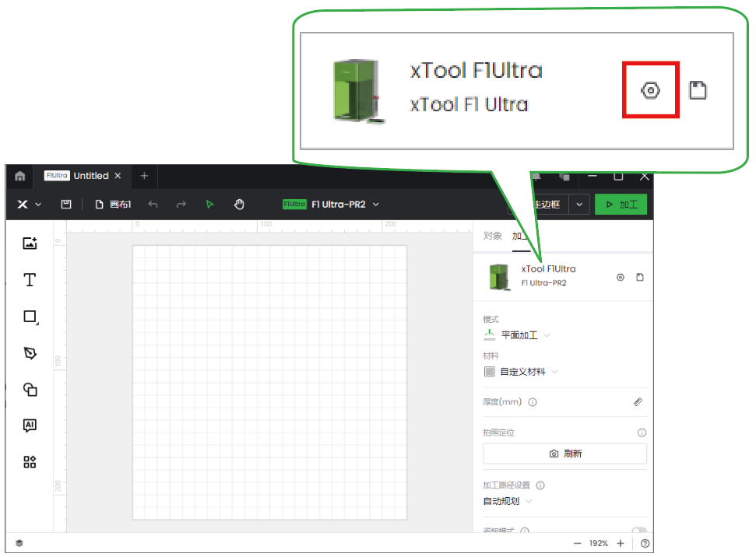The width and height of the screenshot is (756, 557).
Task: Select the insert image tool
Action: tap(30, 243)
